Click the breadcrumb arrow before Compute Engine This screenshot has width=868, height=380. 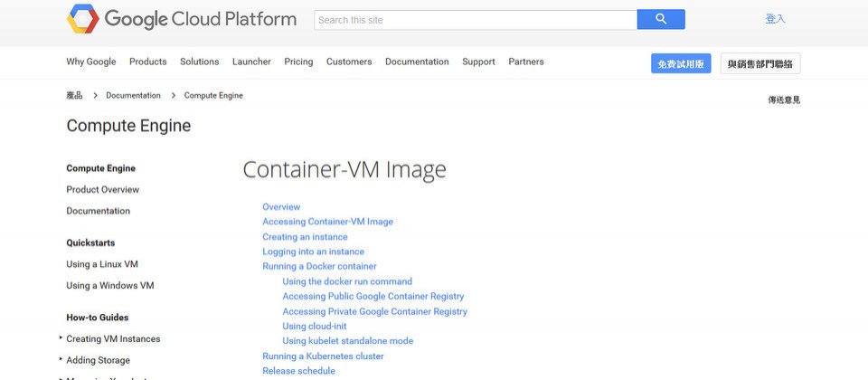tap(174, 95)
